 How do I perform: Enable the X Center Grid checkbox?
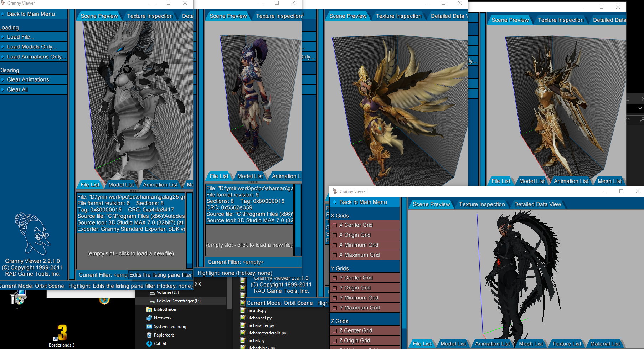335,225
